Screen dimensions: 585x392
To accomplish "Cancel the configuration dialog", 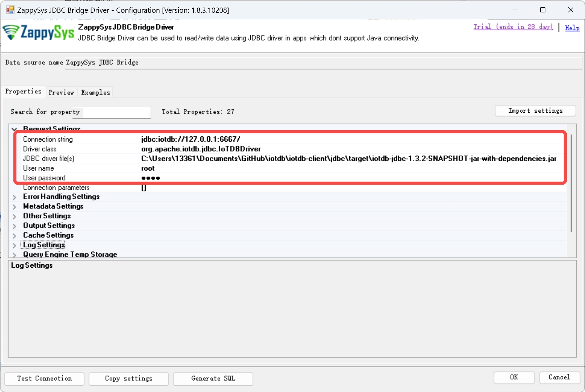I will [560, 377].
